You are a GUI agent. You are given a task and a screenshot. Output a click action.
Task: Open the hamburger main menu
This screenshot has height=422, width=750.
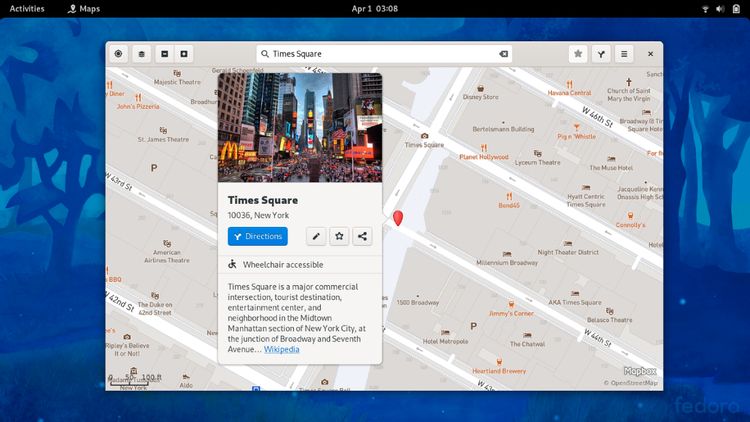point(624,54)
